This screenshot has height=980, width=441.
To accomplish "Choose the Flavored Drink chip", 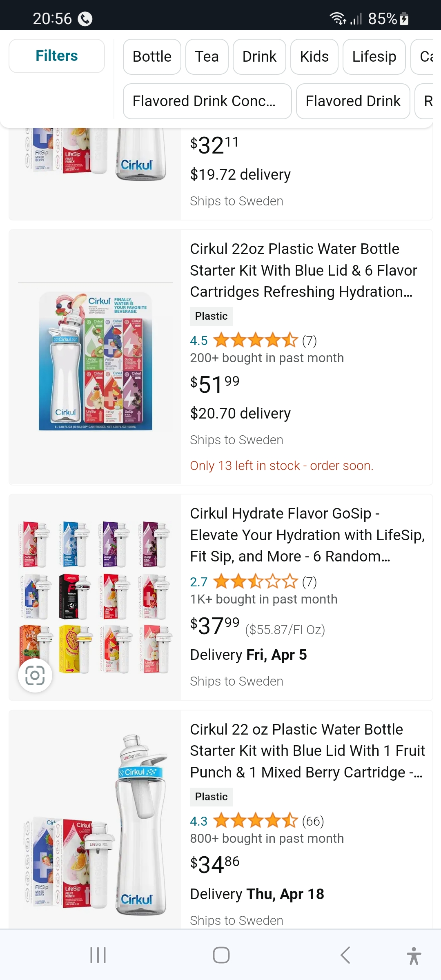I will pos(353,101).
